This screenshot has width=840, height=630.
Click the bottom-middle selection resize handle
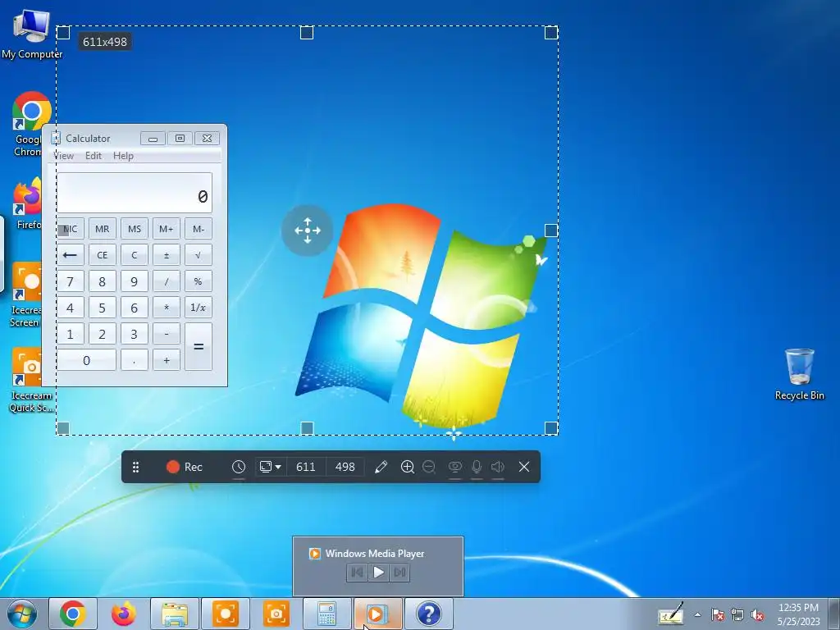pyautogui.click(x=307, y=428)
